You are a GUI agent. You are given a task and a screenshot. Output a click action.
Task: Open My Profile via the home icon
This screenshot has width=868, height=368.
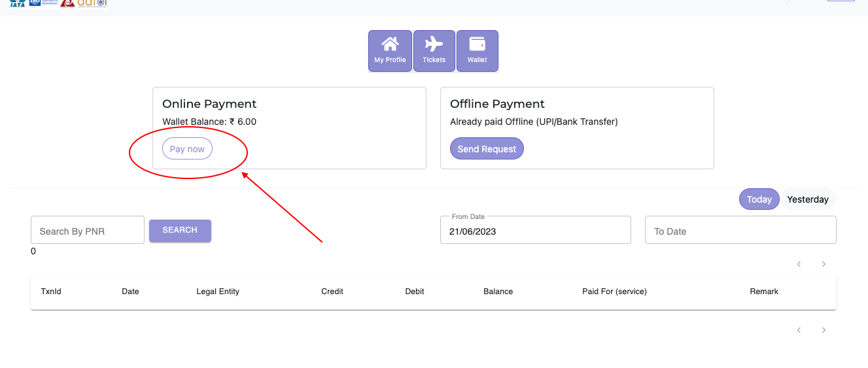coord(390,50)
